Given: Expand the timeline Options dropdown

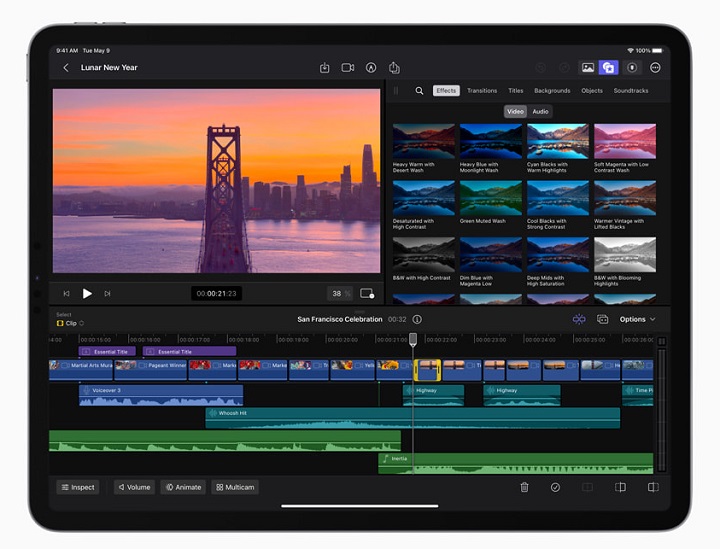Looking at the screenshot, I should click(637, 319).
